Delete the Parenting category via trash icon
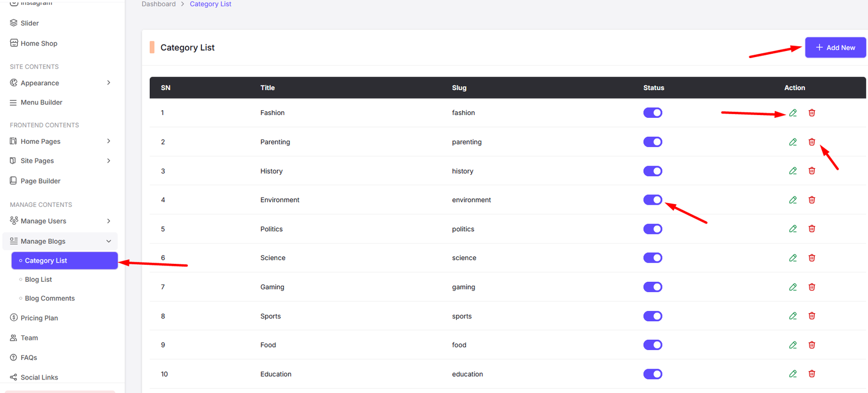 (x=812, y=142)
